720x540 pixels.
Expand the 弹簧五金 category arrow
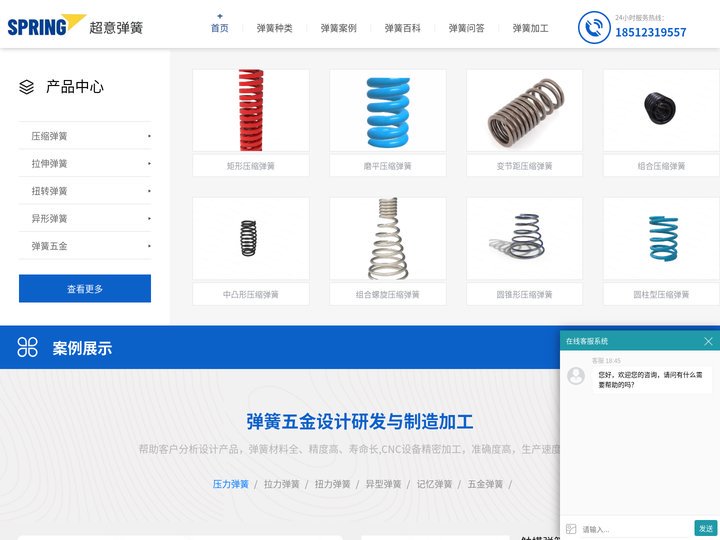coord(149,246)
